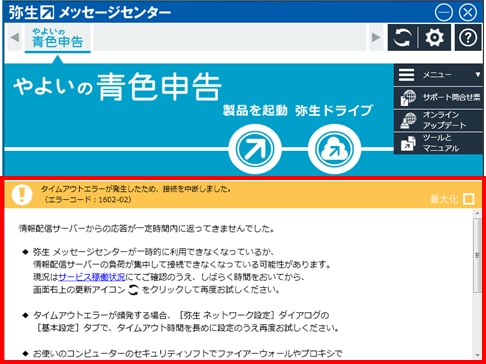The height and width of the screenshot is (364, 486).
Task: Open ツールとマニュアル in side menu
Action: coord(439,143)
